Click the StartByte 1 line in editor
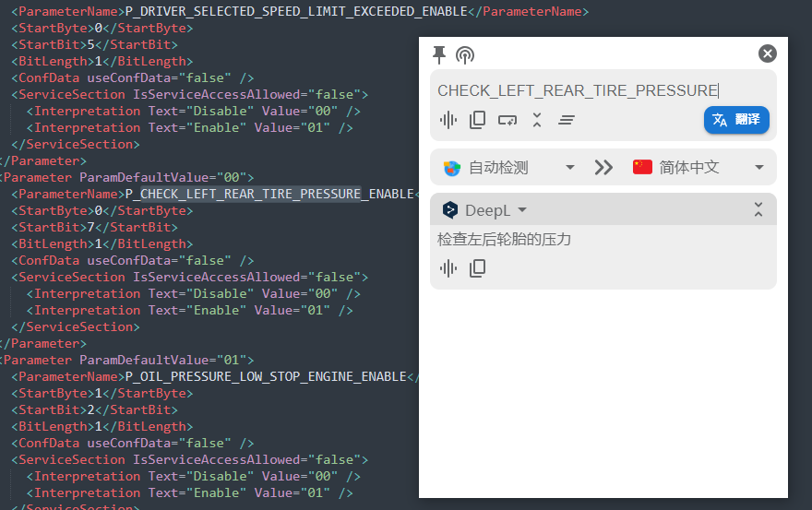The height and width of the screenshot is (510, 812). click(x=102, y=393)
